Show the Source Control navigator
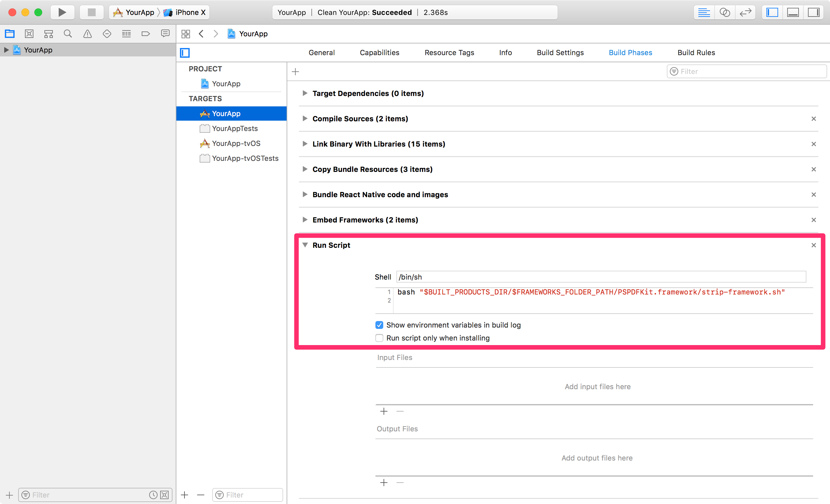The height and width of the screenshot is (504, 830). click(x=29, y=34)
